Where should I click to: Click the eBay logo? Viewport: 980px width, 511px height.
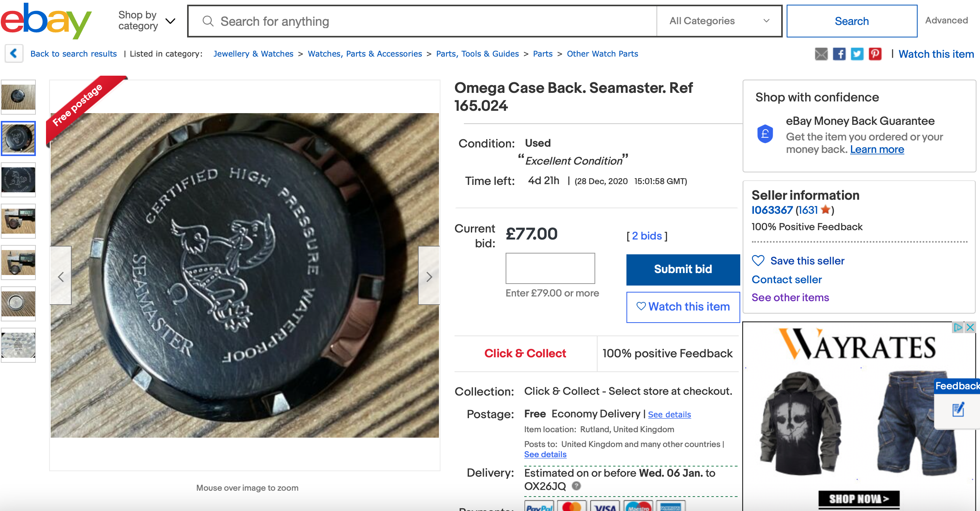click(x=46, y=21)
